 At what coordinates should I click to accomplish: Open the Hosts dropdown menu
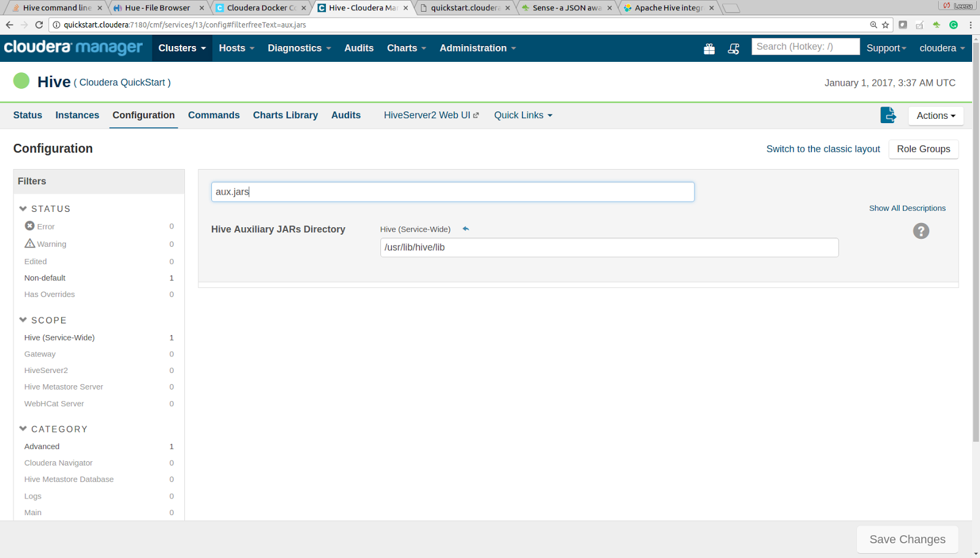pos(236,48)
